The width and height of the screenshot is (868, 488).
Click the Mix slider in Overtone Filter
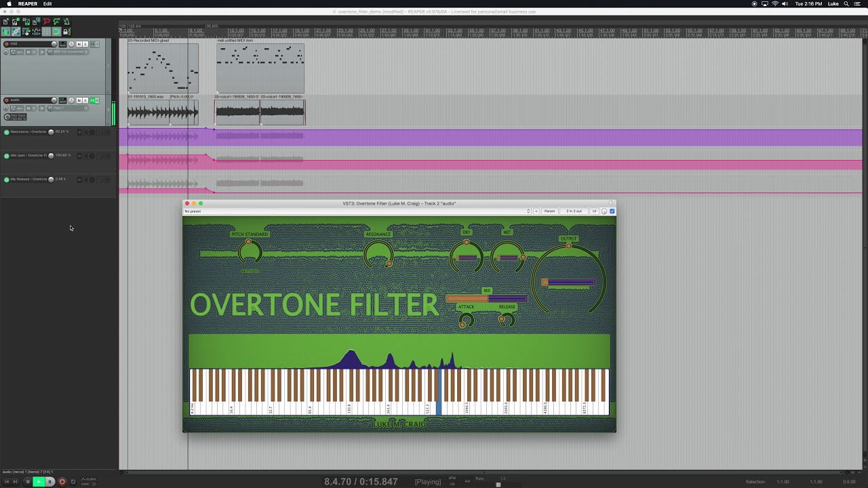[x=486, y=298]
